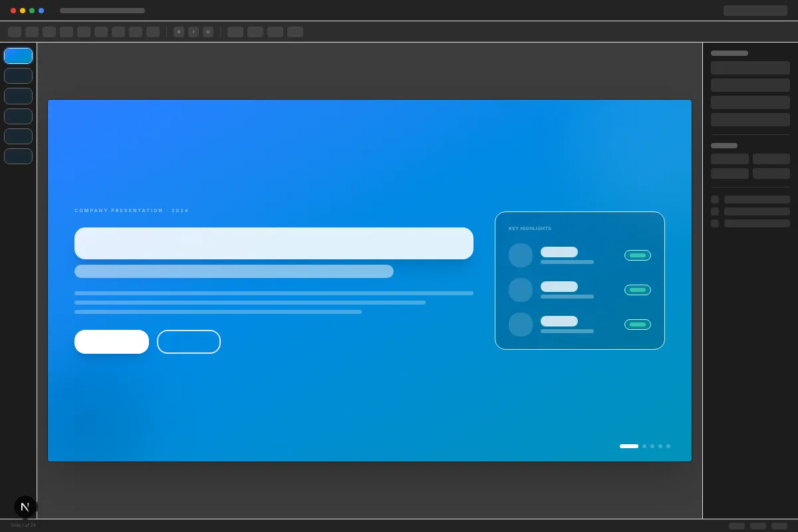Click the last pagination dot on the slide
This screenshot has width=798, height=532.
pos(668,446)
